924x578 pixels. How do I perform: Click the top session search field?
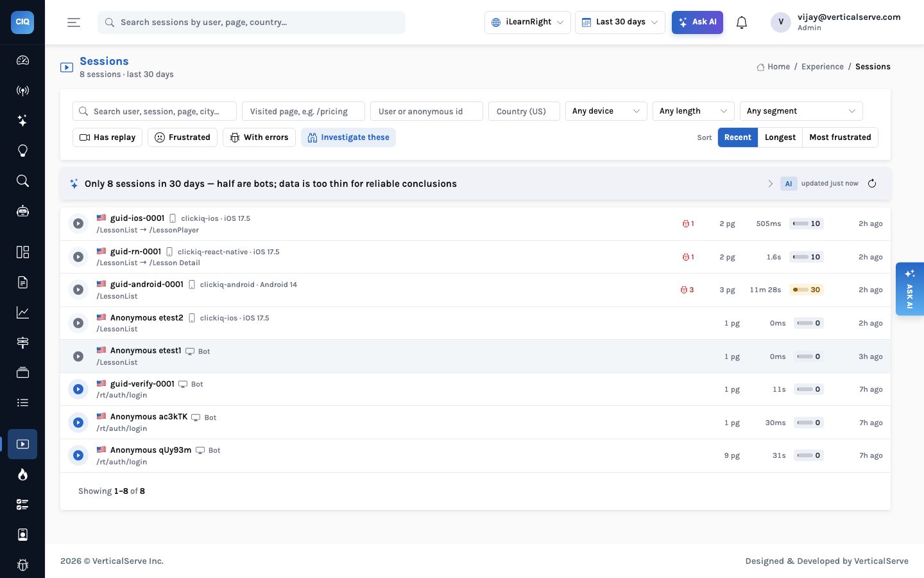pos(252,22)
